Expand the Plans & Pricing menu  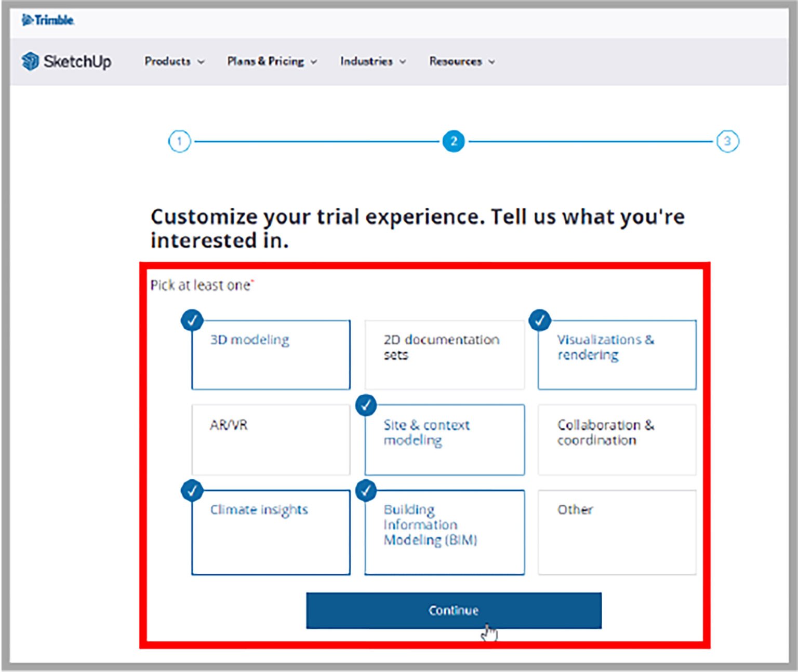pos(272,61)
